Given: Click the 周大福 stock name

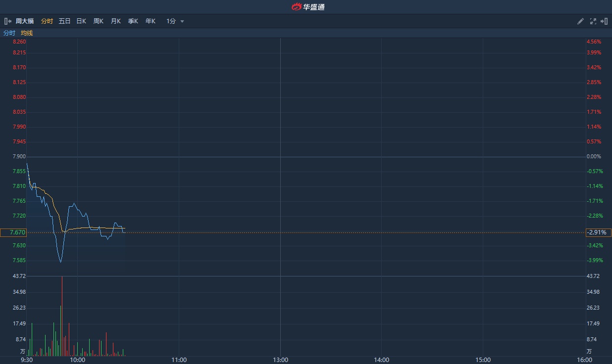Looking at the screenshot, I should (25, 21).
